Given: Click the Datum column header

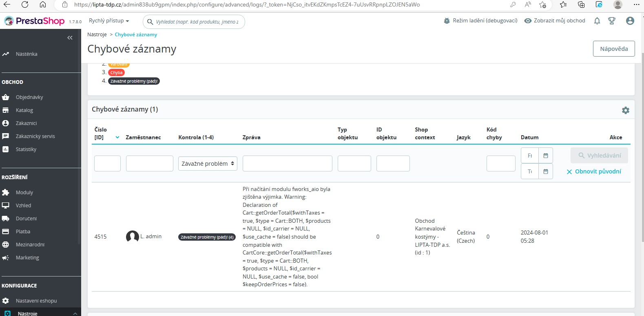Looking at the screenshot, I should click(529, 137).
